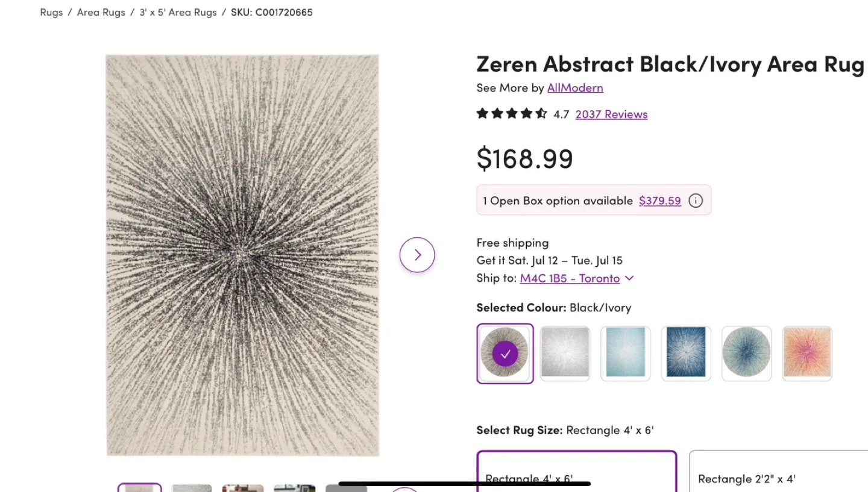This screenshot has width=868, height=492.
Task: Select Rectangle 2'2" x 4' size option
Action: pos(779,471)
